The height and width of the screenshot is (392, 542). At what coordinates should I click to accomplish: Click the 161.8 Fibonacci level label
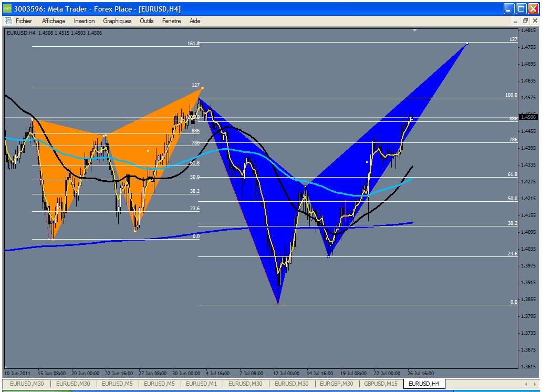tap(194, 43)
